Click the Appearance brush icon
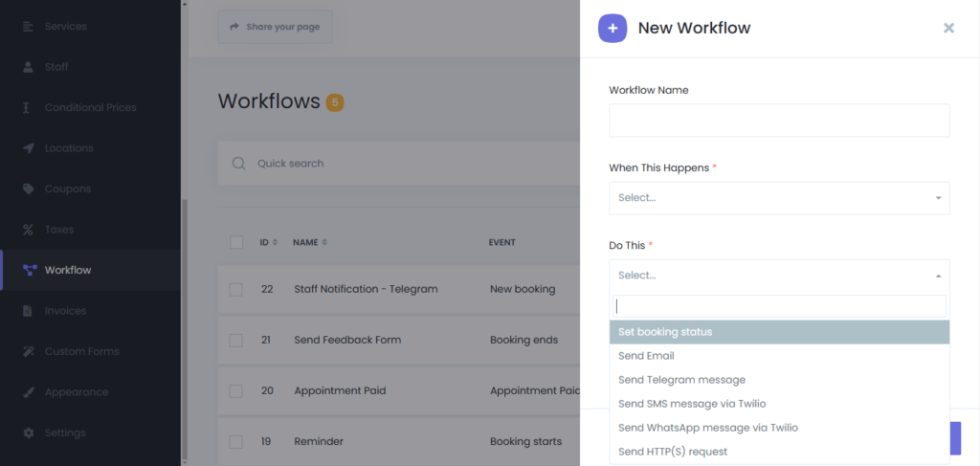980x466 pixels. pyautogui.click(x=28, y=392)
